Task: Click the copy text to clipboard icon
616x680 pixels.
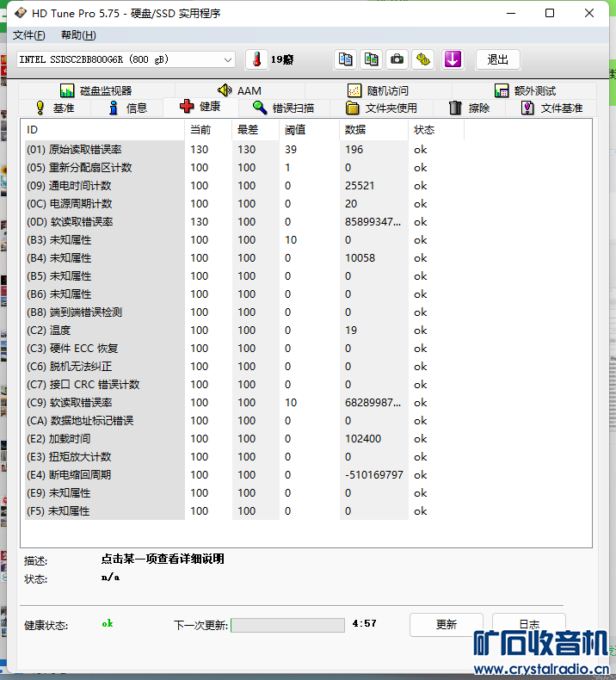Action: click(x=345, y=59)
